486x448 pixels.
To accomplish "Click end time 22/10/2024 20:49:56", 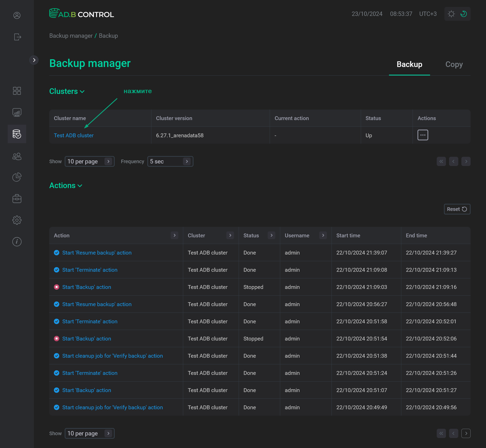I will pyautogui.click(x=431, y=407).
